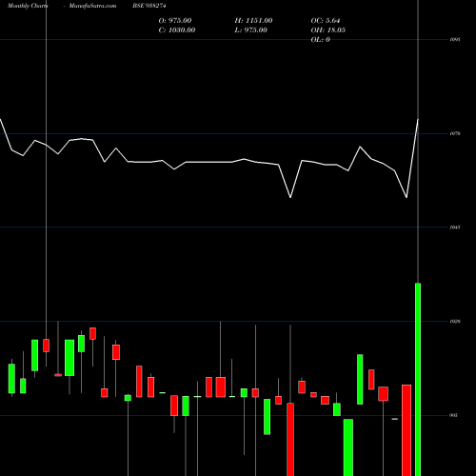Click the 1020 price axis label
The height and width of the screenshot is (476, 476).
(x=455, y=322)
